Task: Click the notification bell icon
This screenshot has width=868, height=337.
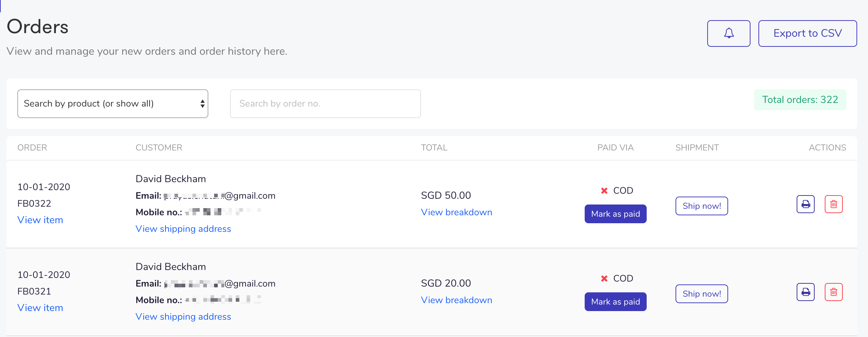Action: point(728,33)
